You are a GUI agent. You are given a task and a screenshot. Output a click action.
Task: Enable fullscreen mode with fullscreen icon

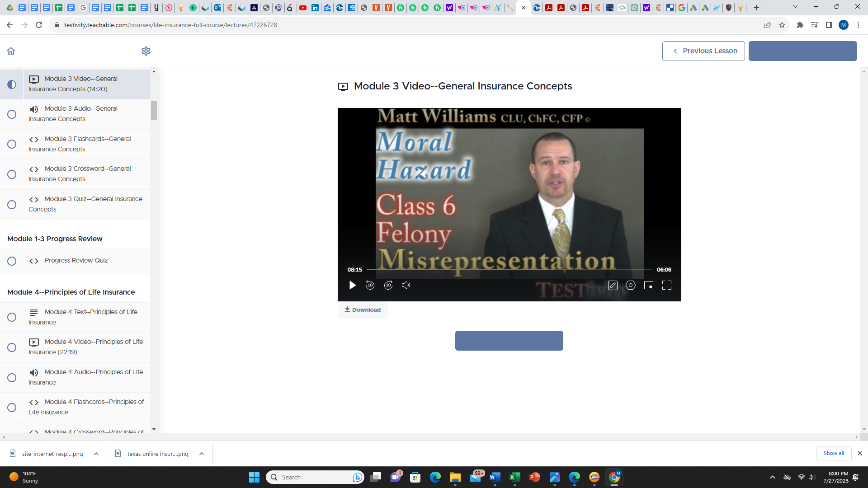pos(667,285)
